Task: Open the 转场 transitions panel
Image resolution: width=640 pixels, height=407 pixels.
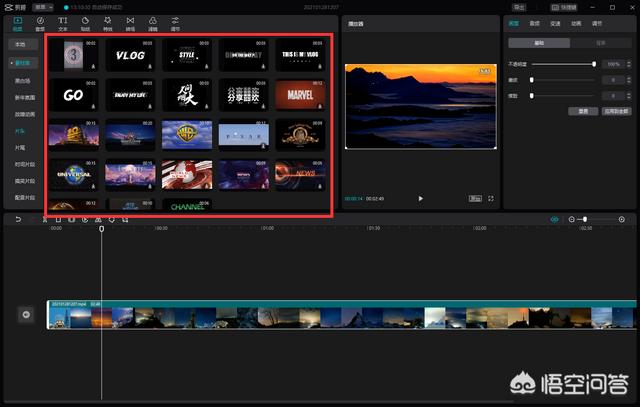Action: click(x=131, y=23)
